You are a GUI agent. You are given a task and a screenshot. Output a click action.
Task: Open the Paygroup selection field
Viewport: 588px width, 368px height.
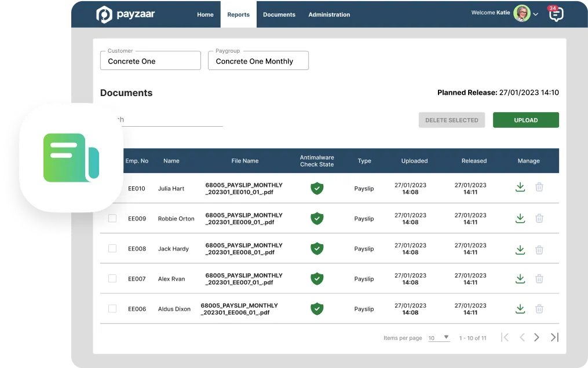coord(258,60)
